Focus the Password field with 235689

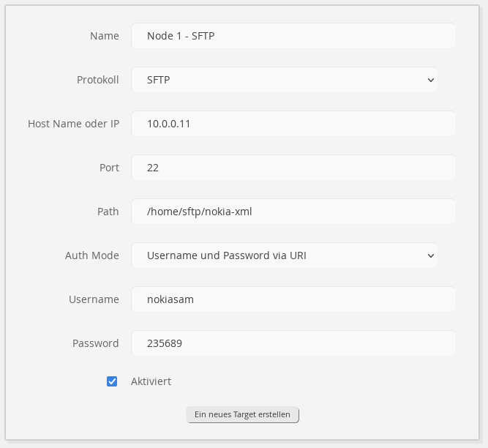tap(293, 343)
